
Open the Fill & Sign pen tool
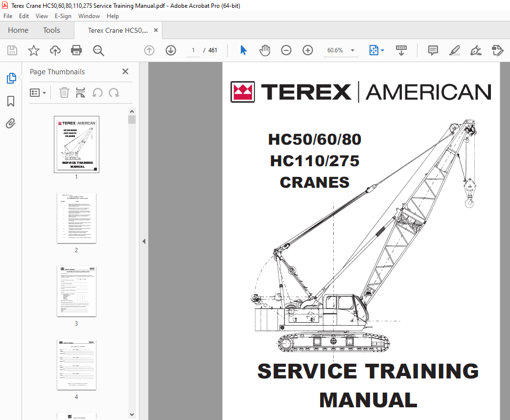[x=476, y=50]
